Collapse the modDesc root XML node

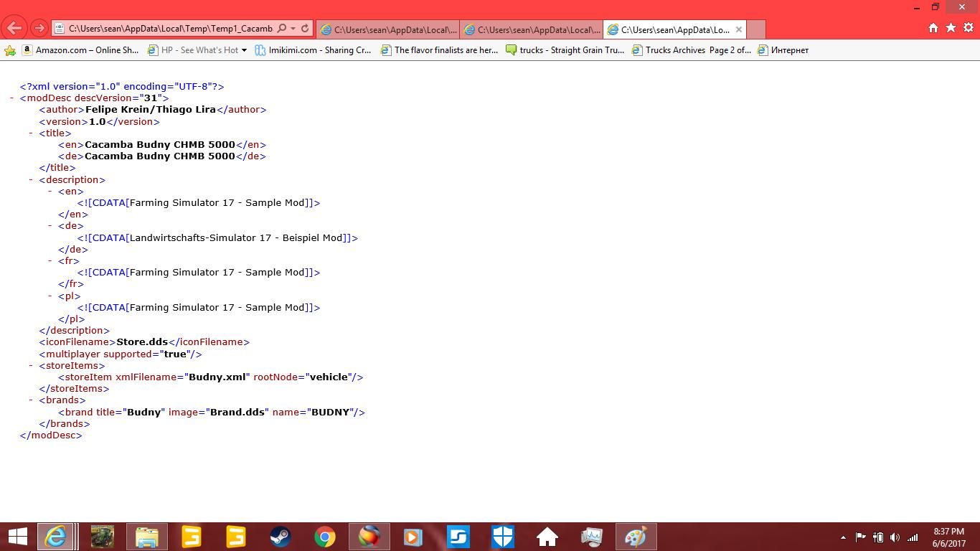(x=12, y=98)
